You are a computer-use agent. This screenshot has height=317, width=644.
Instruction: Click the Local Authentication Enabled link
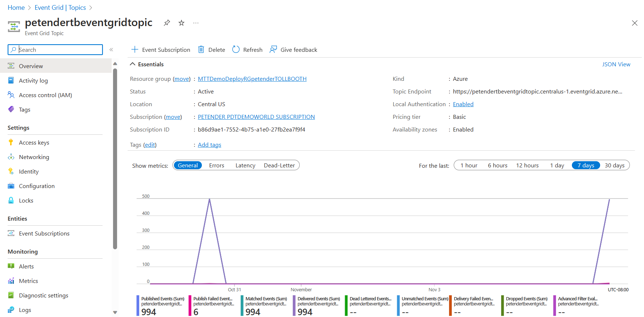pyautogui.click(x=463, y=104)
